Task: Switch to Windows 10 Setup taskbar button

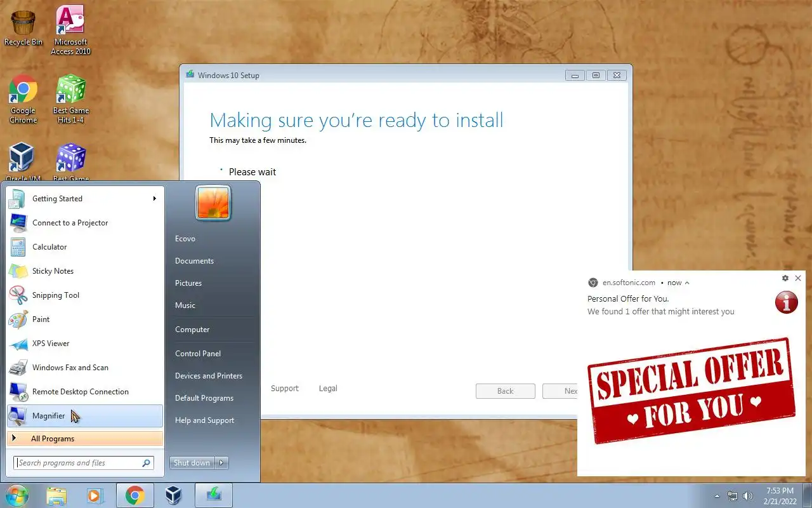Action: click(x=214, y=495)
